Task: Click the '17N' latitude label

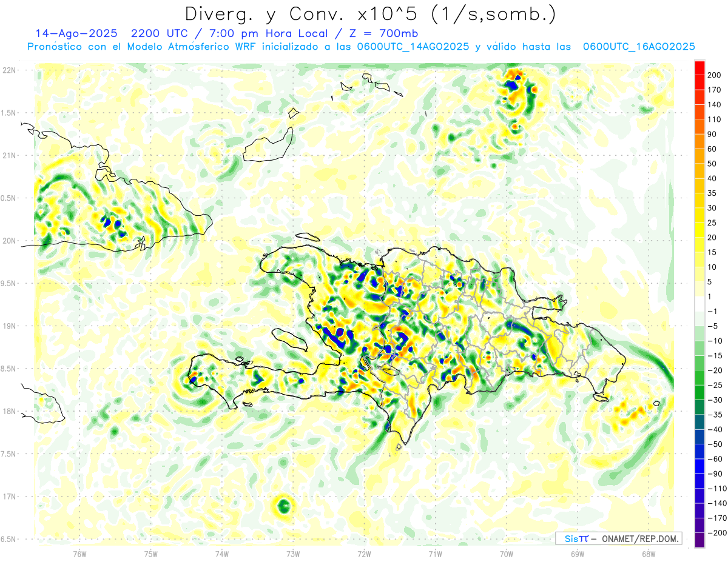Action: tap(9, 497)
